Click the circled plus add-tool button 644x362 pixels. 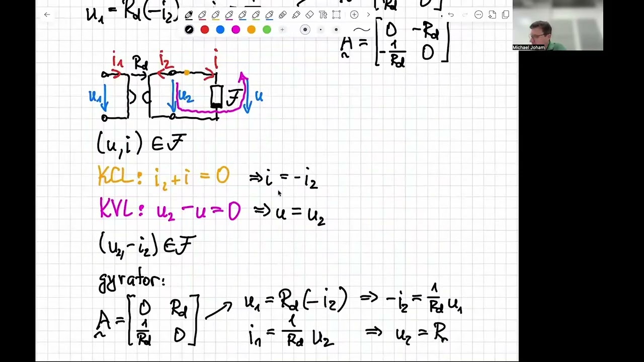pos(354,15)
